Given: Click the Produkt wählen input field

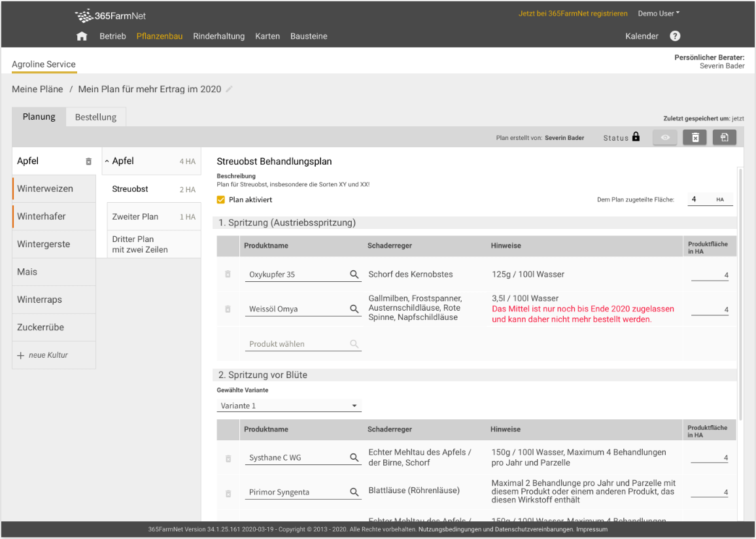Looking at the screenshot, I should (x=298, y=344).
